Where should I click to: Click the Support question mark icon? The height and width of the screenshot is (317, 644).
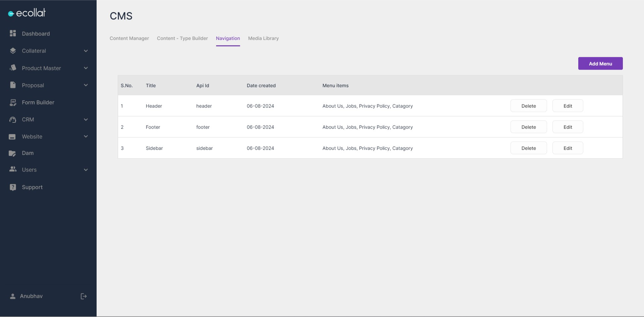pyautogui.click(x=13, y=187)
